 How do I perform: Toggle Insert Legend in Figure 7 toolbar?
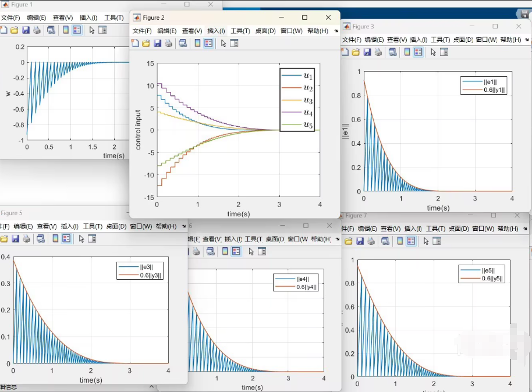click(x=411, y=241)
